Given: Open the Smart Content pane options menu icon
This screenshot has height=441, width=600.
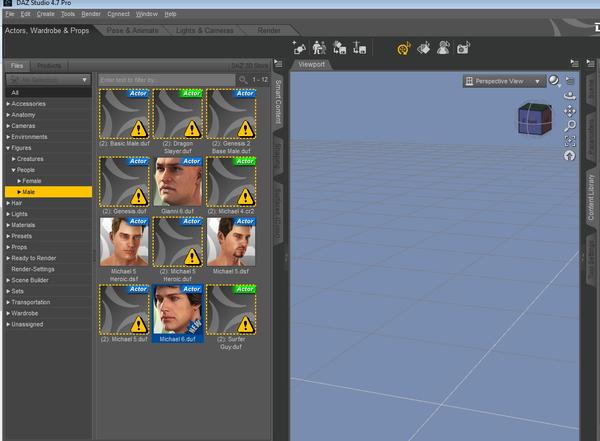Looking at the screenshot, I should coord(279,64).
